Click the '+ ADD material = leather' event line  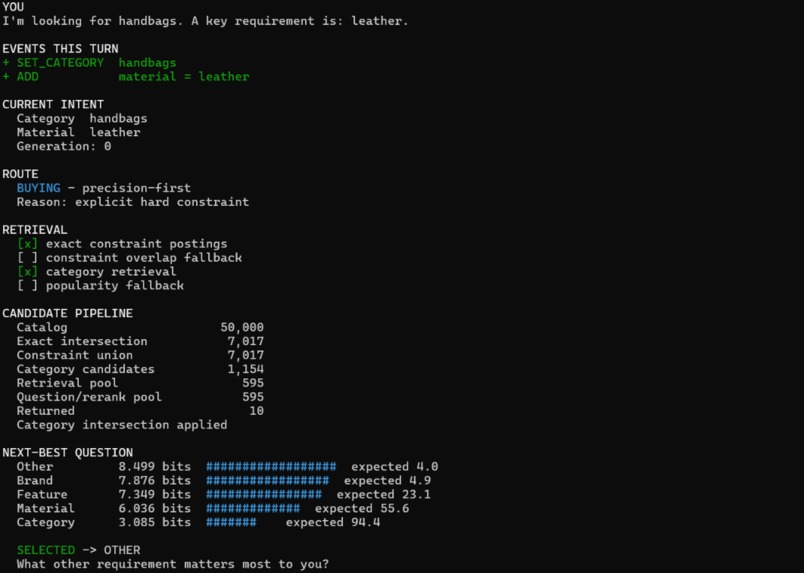coord(126,76)
